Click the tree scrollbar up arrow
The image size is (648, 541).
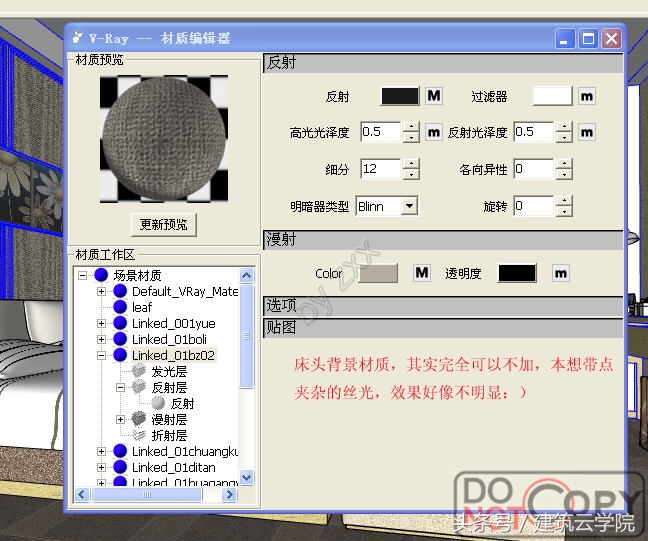point(247,275)
